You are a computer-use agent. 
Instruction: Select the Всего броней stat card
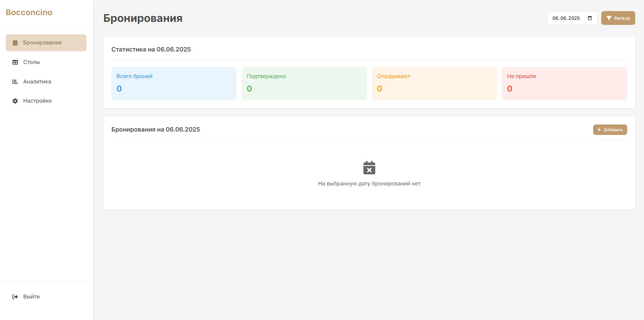174,83
